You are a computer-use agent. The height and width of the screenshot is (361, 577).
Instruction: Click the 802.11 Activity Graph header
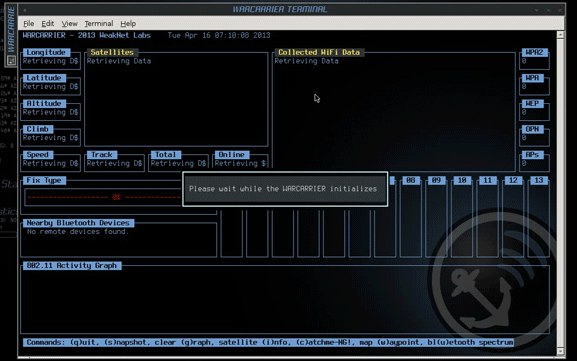[72, 266]
